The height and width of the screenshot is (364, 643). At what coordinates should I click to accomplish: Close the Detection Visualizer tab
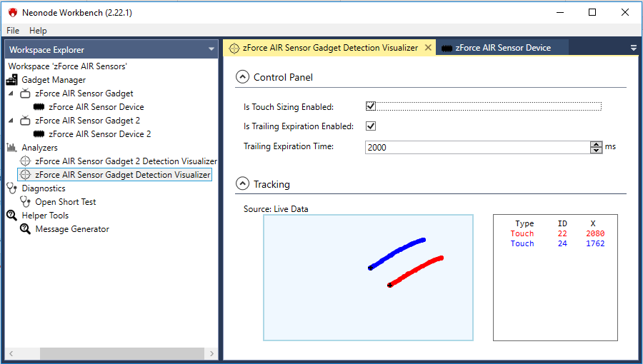point(428,48)
